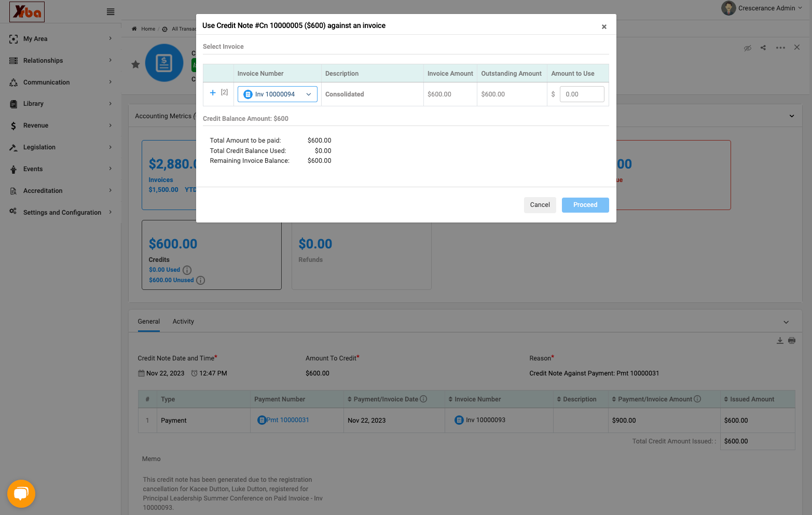Click the print icon
This screenshot has height=515, width=812.
click(792, 341)
